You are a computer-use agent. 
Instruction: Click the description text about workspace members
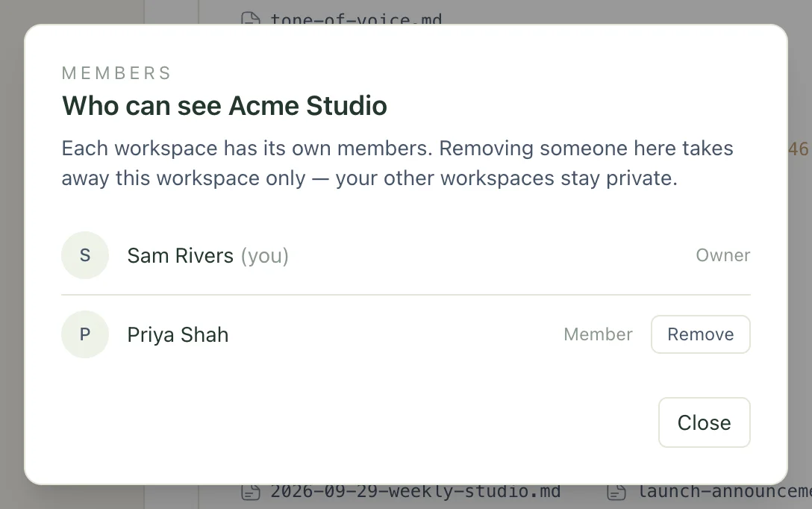(x=397, y=163)
